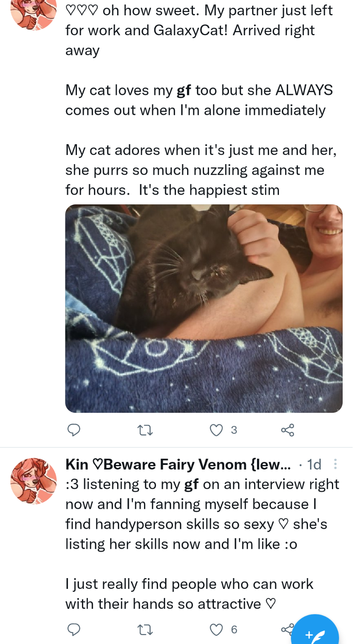Tap the bold gf text in the cat tweet

pos(184,90)
